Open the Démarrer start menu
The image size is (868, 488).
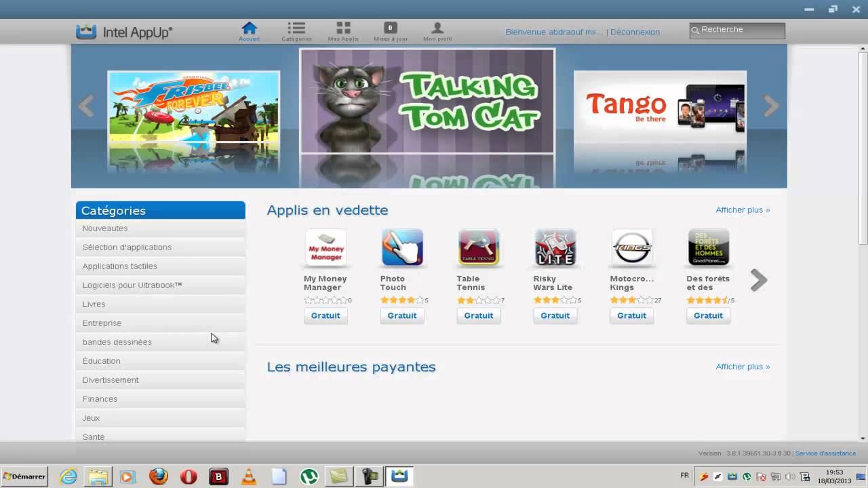point(24,476)
